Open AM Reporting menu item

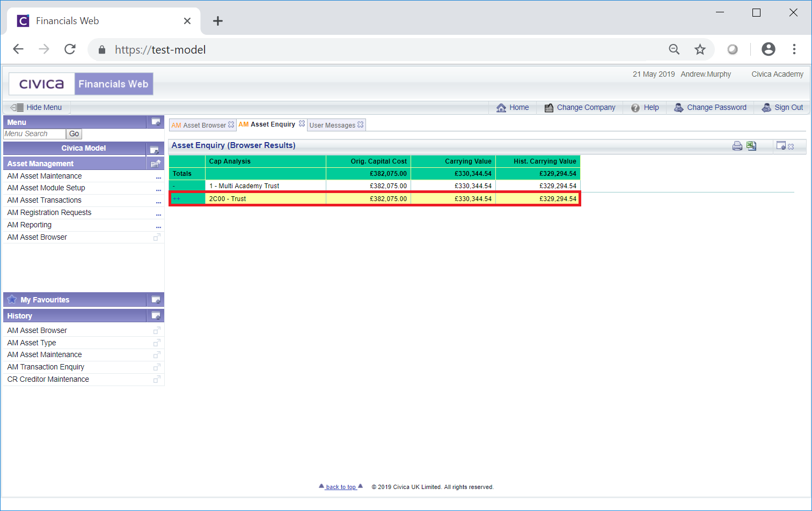[x=30, y=225]
